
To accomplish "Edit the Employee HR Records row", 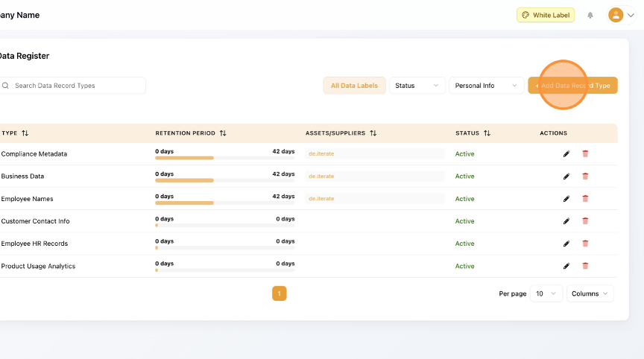I will coord(566,244).
